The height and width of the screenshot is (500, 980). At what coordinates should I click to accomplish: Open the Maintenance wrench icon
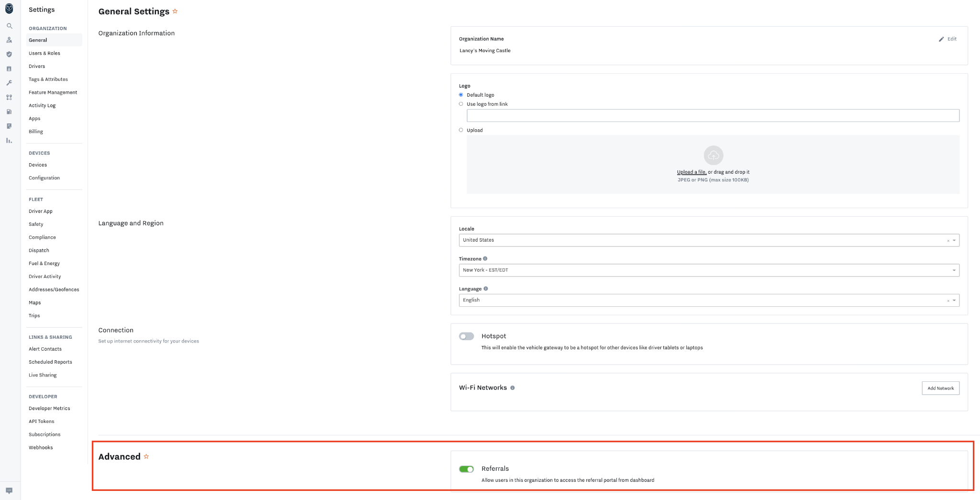pos(9,83)
